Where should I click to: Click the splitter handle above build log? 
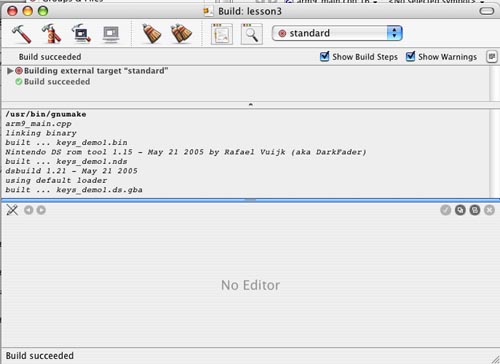pos(251,105)
